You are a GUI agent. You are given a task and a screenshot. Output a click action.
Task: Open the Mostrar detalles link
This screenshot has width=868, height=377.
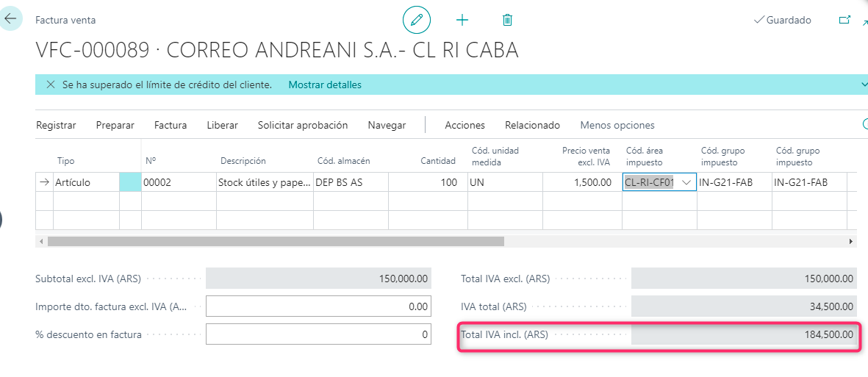coord(325,85)
